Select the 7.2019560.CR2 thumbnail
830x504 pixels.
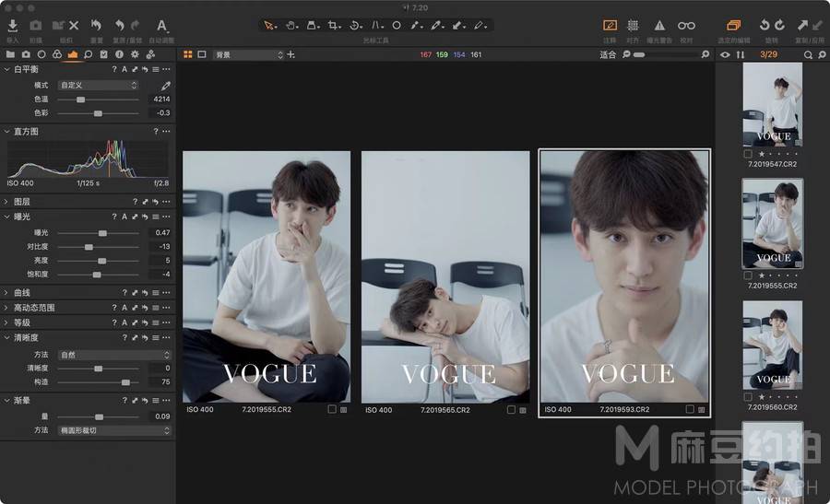(x=773, y=345)
